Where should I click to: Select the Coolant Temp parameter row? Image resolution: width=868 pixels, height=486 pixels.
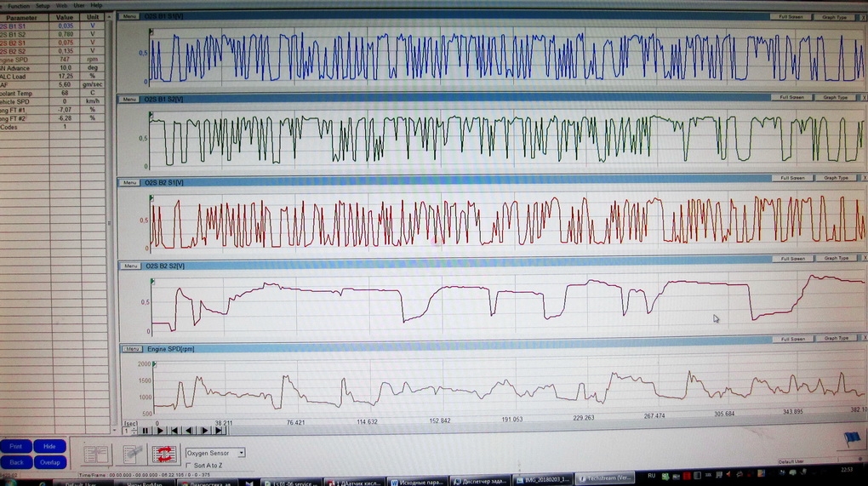(52, 93)
